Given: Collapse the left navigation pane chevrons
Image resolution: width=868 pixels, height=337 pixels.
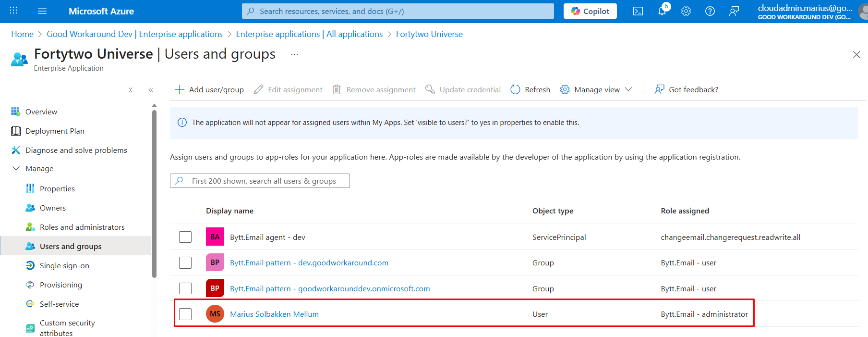Looking at the screenshot, I should pos(151,90).
